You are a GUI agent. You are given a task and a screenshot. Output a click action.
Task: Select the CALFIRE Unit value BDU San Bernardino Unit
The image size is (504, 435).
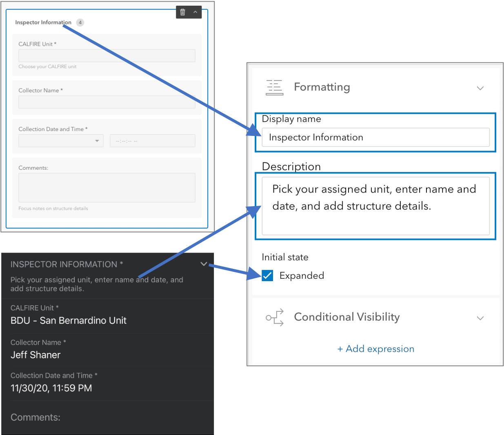coord(69,321)
